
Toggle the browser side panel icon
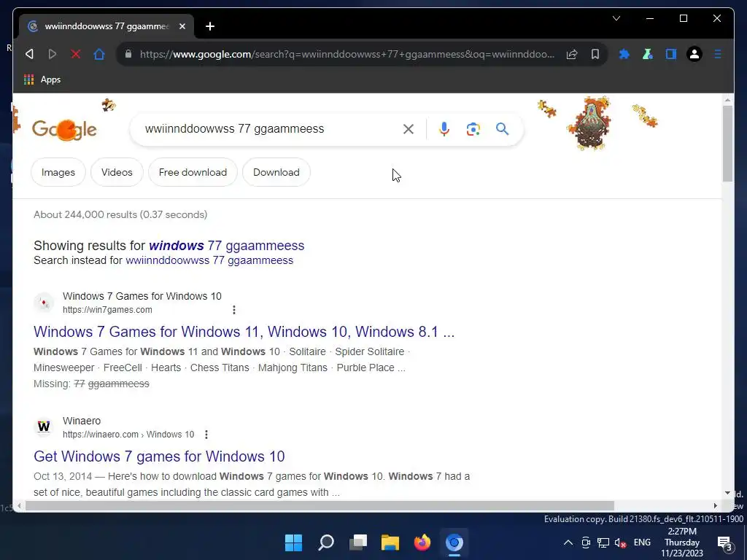tap(671, 54)
